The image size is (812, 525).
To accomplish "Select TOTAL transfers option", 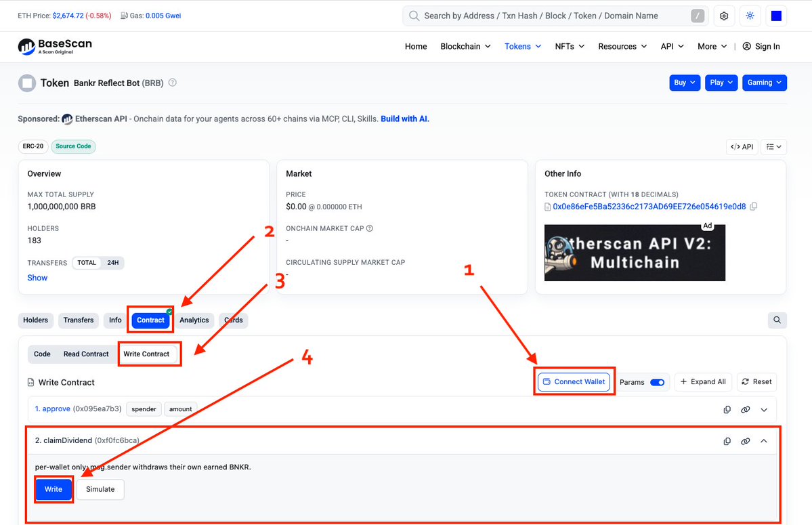I will [87, 263].
